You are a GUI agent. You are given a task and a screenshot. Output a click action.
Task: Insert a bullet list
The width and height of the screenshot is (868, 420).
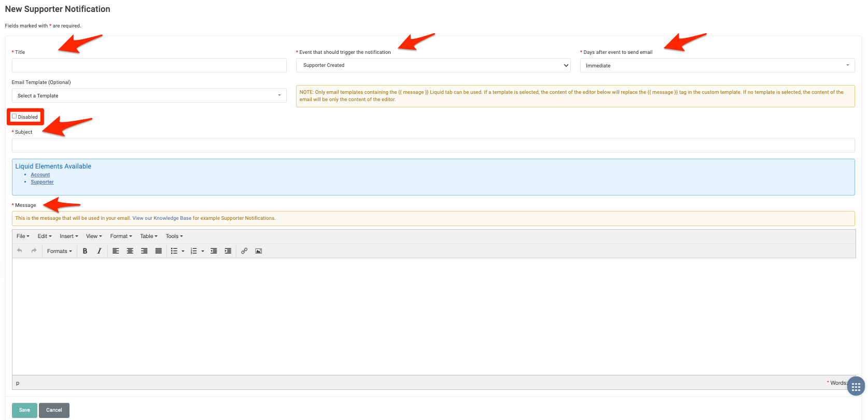click(174, 251)
